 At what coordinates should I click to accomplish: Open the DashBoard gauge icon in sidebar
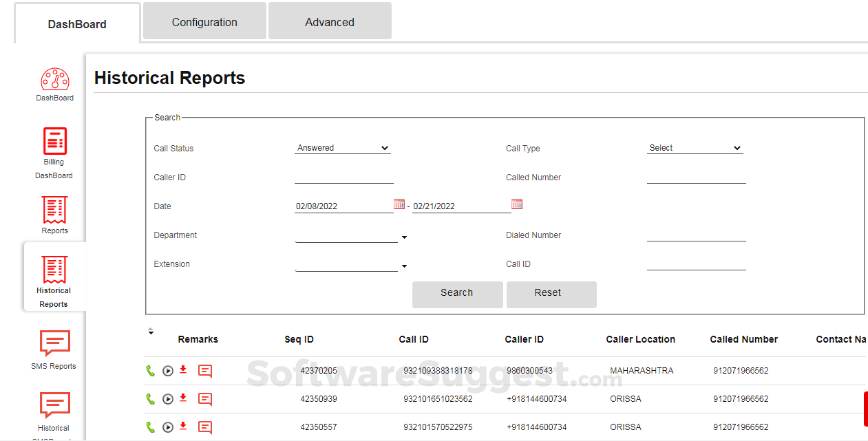point(54,80)
